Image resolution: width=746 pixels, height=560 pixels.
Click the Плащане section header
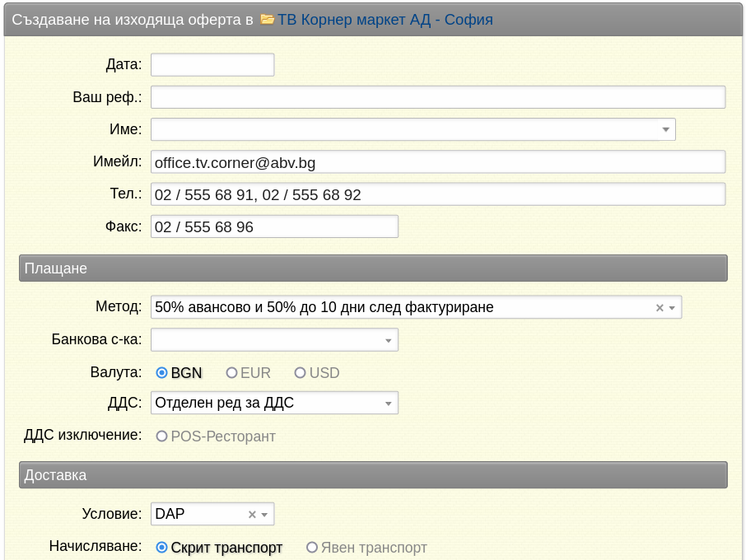[374, 268]
